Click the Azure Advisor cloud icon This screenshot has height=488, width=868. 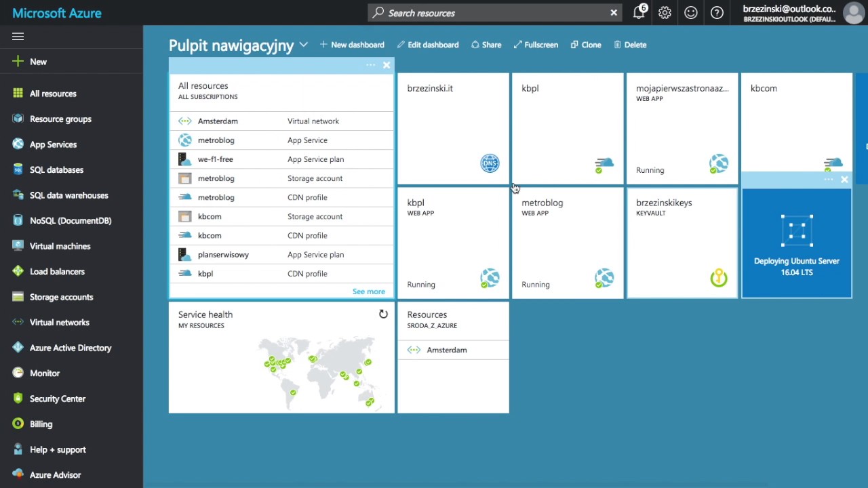(x=18, y=474)
